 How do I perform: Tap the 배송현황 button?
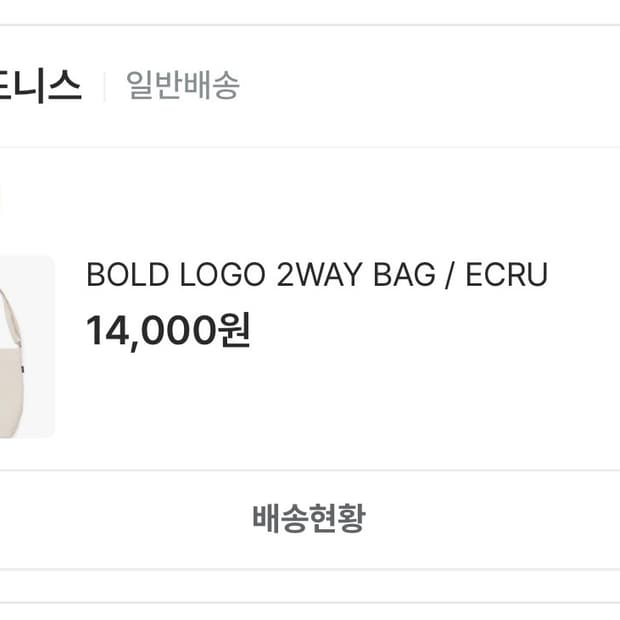click(309, 519)
